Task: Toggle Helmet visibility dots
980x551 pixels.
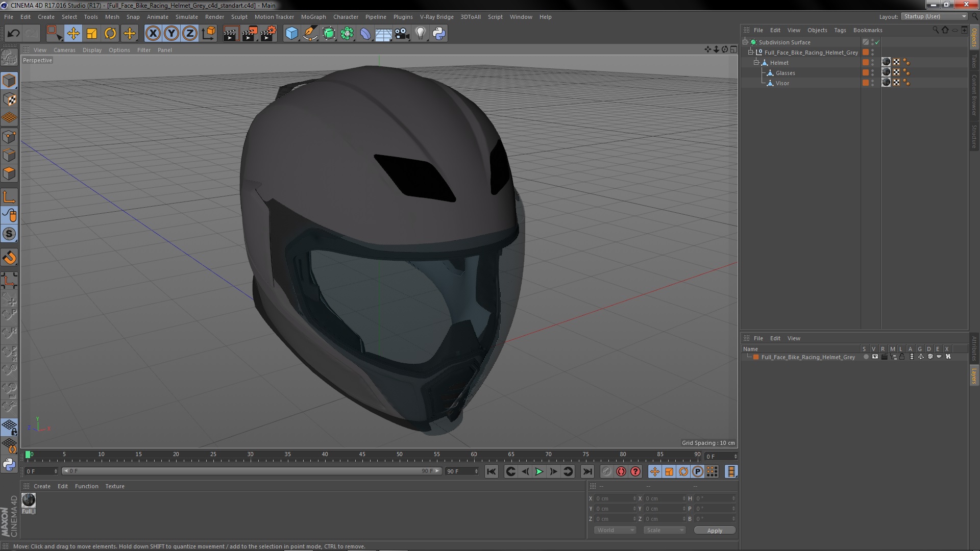Action: pos(872,62)
